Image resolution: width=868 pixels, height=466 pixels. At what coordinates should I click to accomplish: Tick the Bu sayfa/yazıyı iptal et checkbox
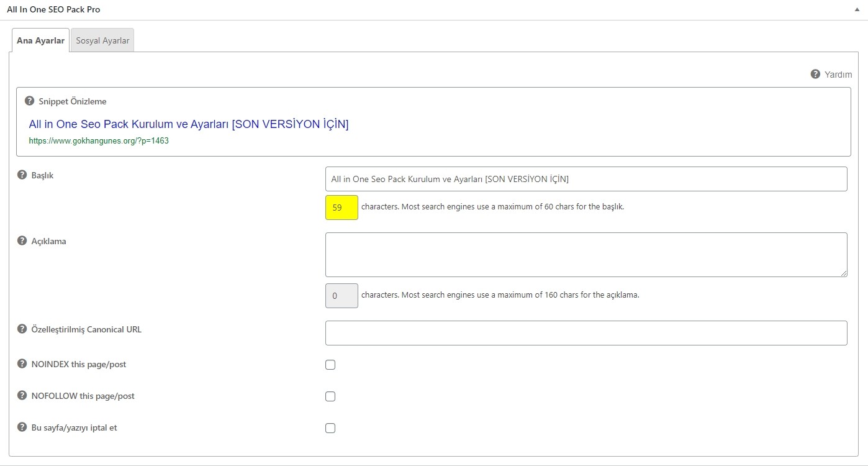click(x=330, y=428)
